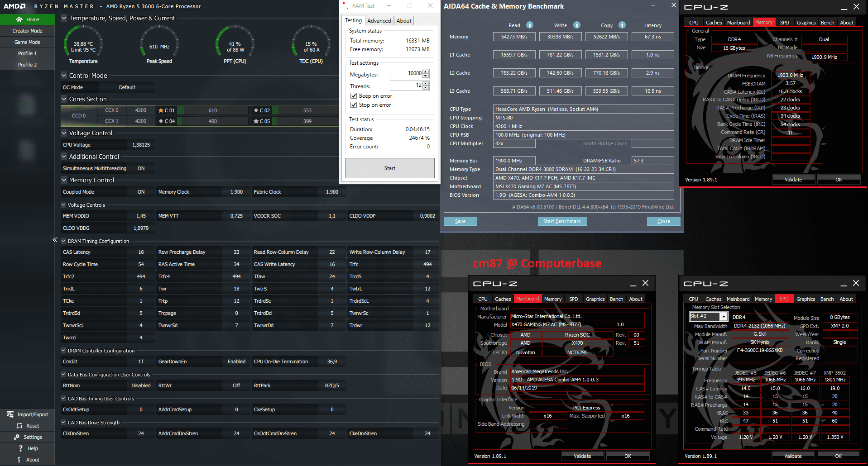Collapse the DRAM Timing Configuration section
Screen dimensions: 868x466
(x=63, y=241)
